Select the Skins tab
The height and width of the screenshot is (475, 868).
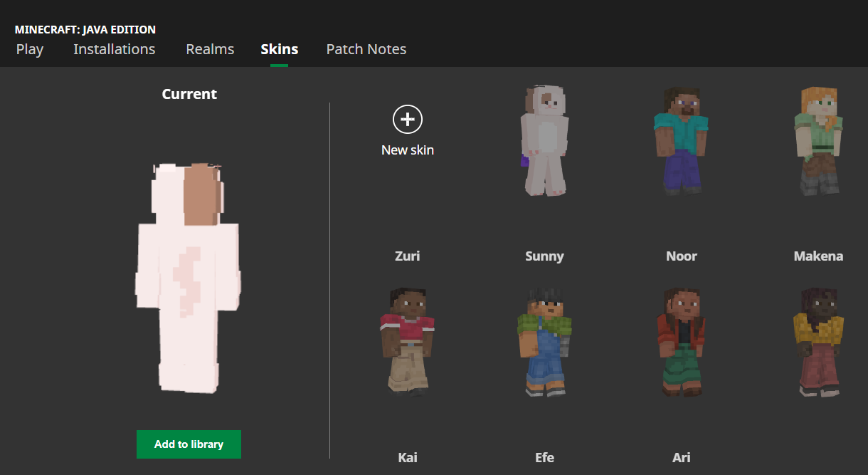click(x=280, y=49)
